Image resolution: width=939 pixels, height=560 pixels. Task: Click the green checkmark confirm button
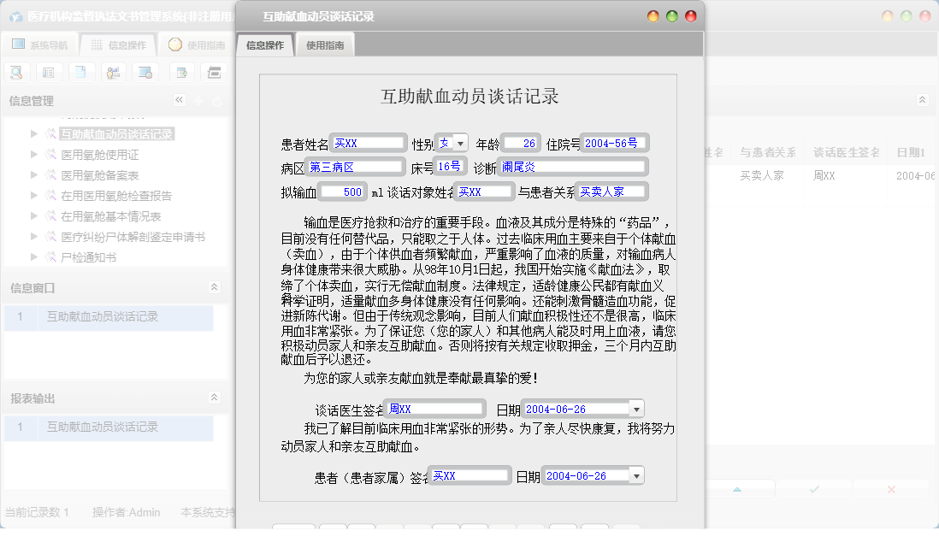(813, 489)
